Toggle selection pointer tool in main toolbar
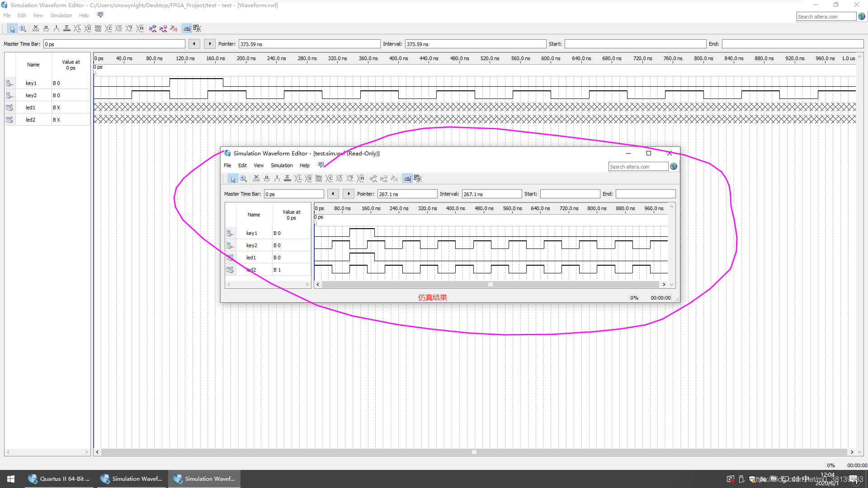The image size is (868, 488). point(12,28)
